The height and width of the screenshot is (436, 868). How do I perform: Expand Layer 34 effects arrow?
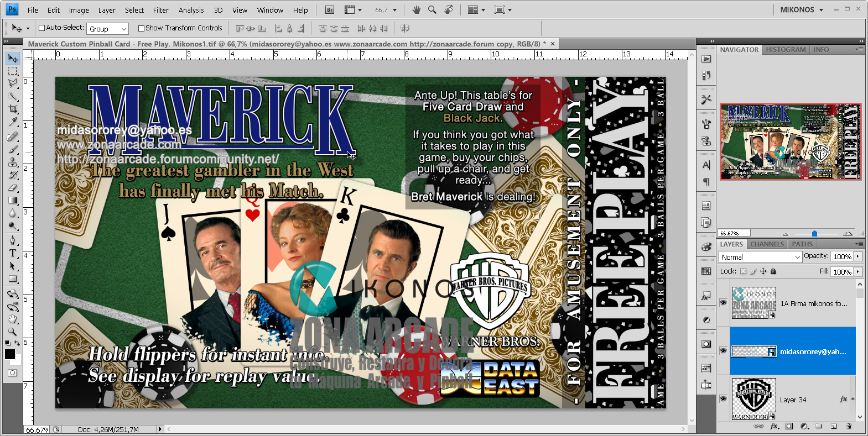[x=853, y=399]
